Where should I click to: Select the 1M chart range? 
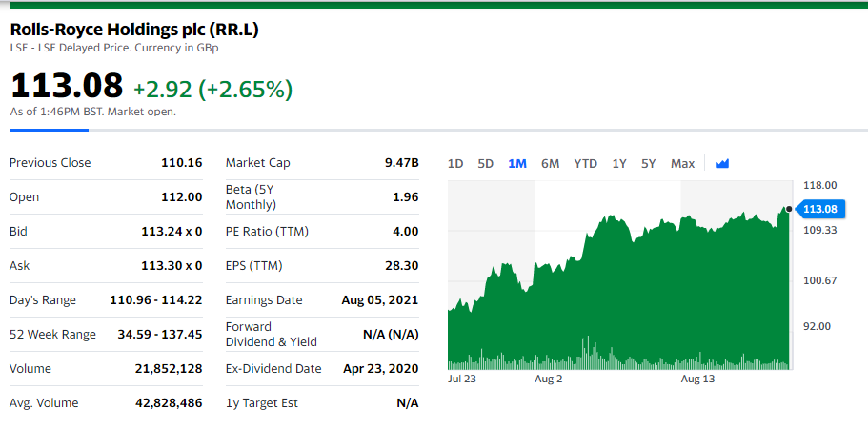click(517, 163)
